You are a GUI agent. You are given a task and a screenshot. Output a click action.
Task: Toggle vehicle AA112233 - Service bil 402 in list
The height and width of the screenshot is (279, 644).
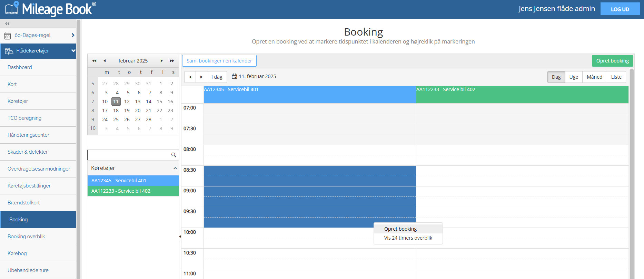click(x=133, y=191)
